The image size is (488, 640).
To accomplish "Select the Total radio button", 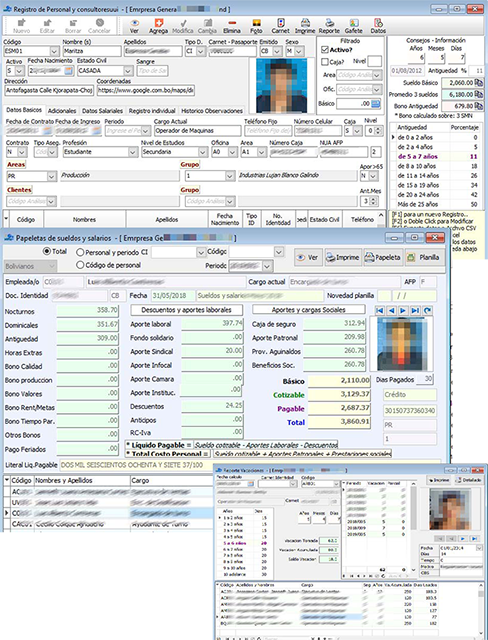I will [47, 251].
